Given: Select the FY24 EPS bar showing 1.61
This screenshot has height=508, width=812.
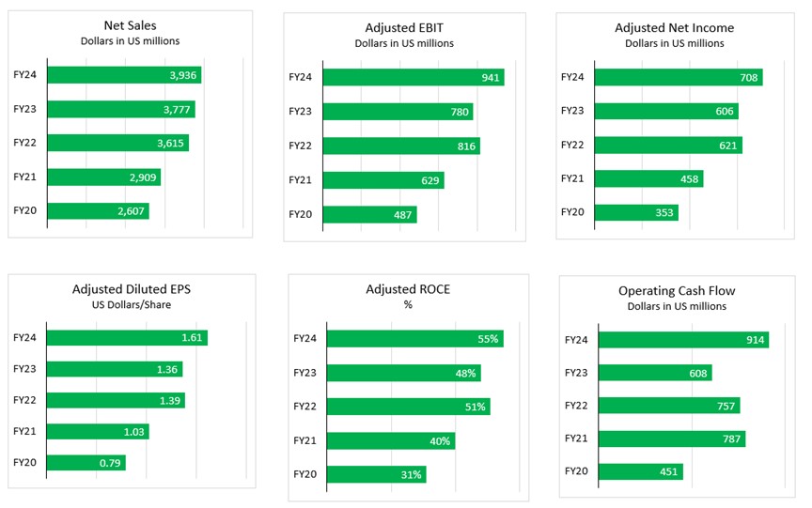Looking at the screenshot, I should 127,337.
